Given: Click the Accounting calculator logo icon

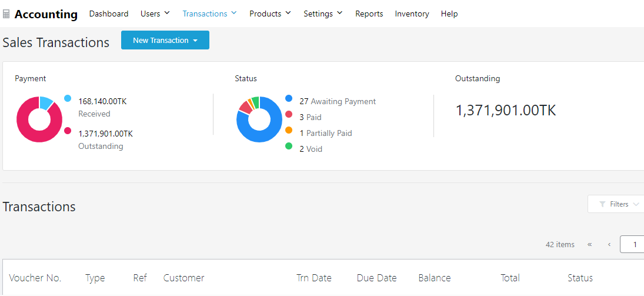Looking at the screenshot, I should (x=6, y=14).
